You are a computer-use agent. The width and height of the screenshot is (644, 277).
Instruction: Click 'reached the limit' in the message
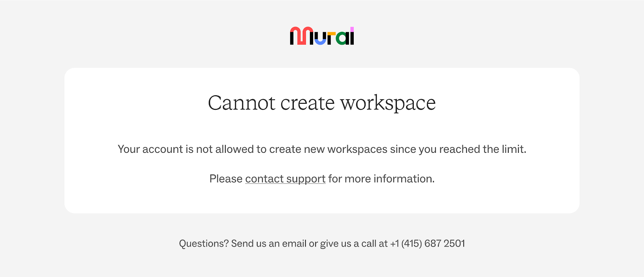(x=483, y=149)
